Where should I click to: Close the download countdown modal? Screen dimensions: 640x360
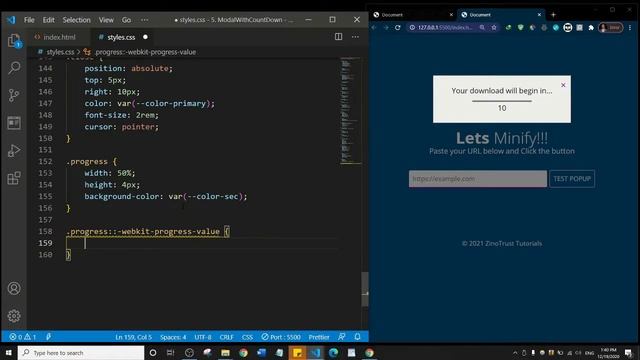click(x=563, y=85)
